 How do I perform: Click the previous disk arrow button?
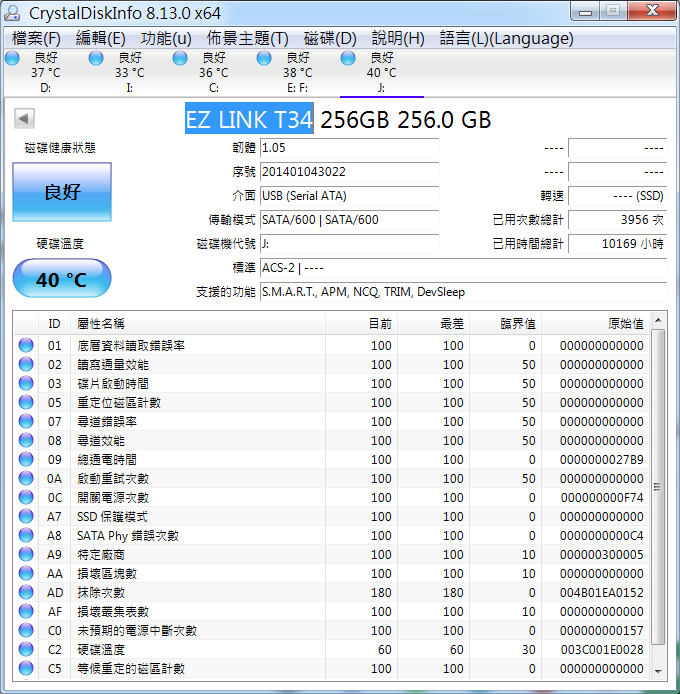24,119
